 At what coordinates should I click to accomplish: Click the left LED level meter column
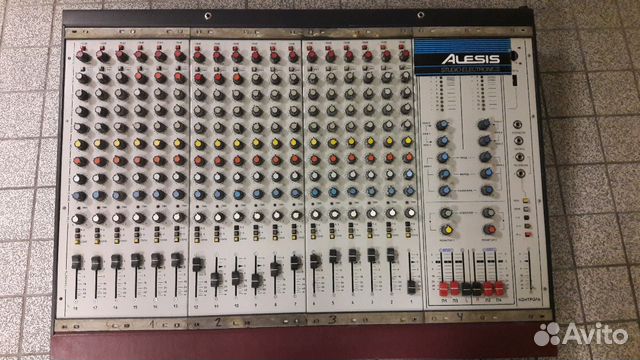click(x=441, y=93)
